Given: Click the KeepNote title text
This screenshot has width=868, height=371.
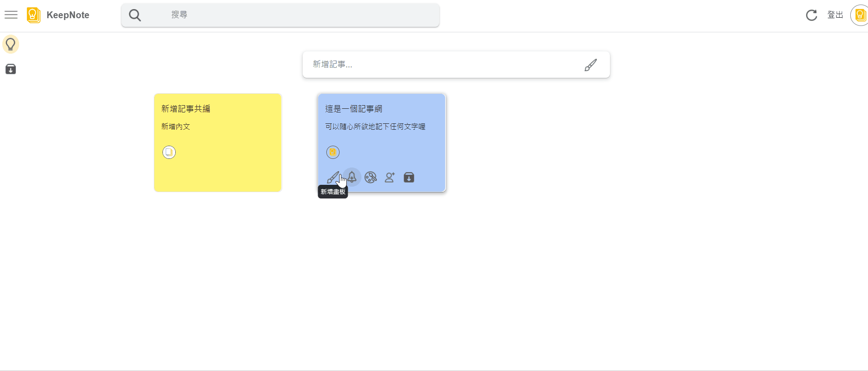Looking at the screenshot, I should (68, 15).
